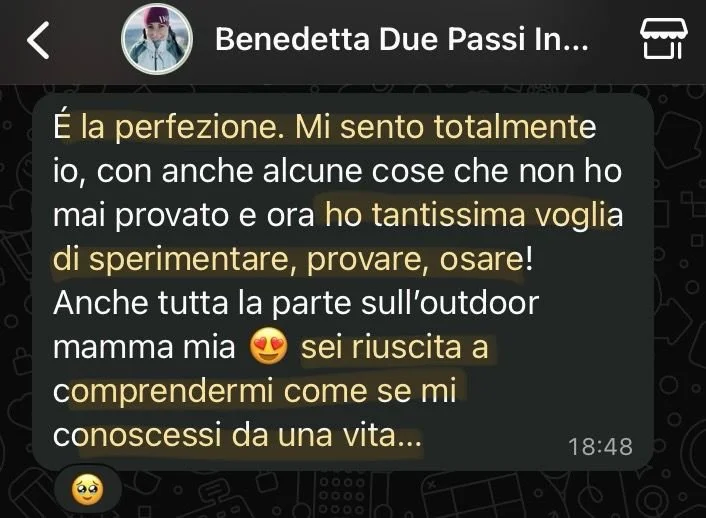This screenshot has height=518, width=706.
Task: Click the word "sull'outdoor" in the message
Action: point(450,303)
